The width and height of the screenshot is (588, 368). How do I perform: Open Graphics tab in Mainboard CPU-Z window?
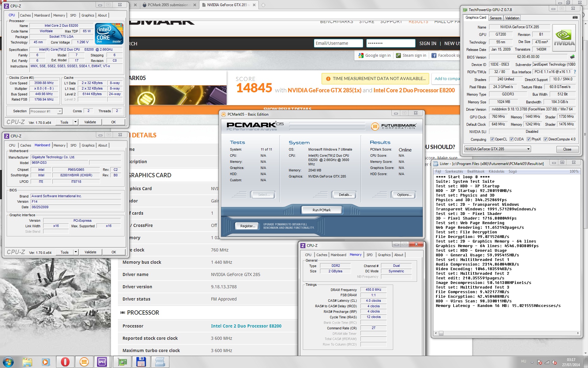[x=88, y=145]
